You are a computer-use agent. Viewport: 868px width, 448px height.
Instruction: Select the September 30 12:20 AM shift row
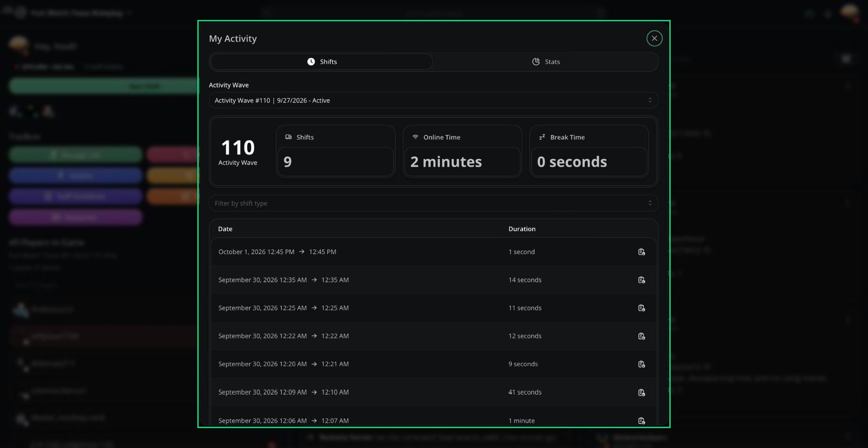[x=433, y=364]
